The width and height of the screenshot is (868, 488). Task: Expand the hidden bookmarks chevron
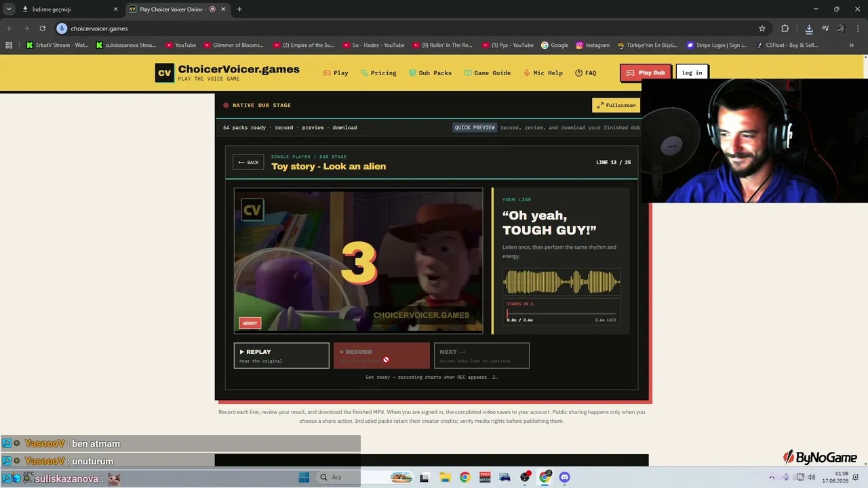coord(852,45)
